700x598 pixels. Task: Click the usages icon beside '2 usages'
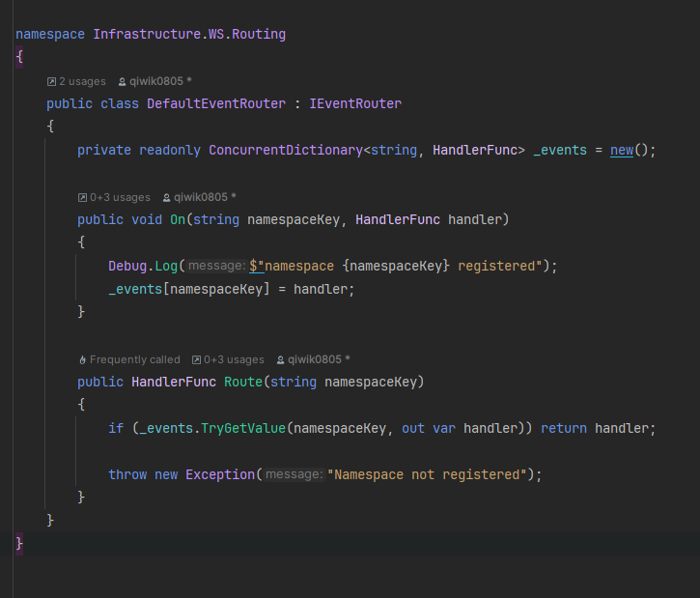pyautogui.click(x=52, y=82)
